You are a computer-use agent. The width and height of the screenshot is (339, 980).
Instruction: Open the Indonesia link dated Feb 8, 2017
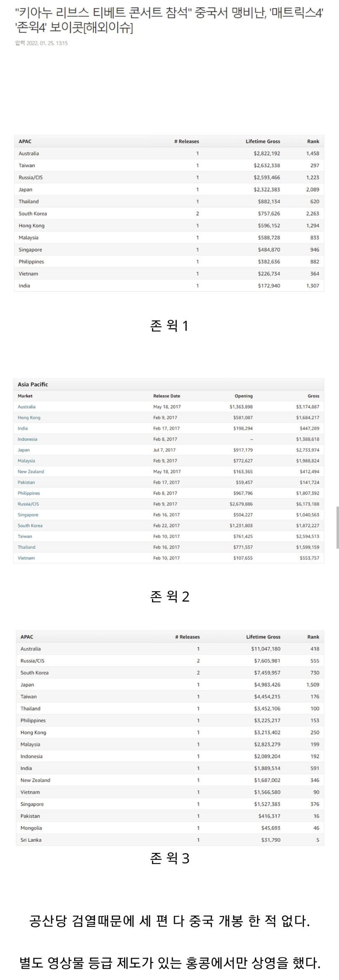(27, 439)
